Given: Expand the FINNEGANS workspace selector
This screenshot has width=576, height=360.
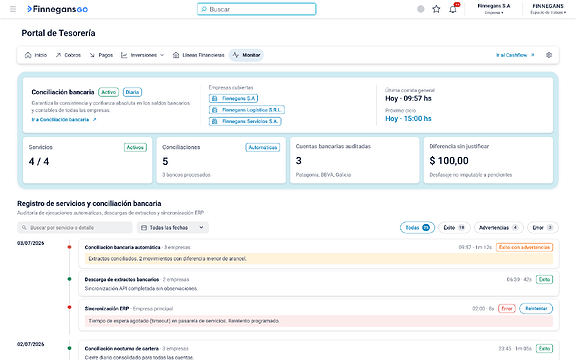Looking at the screenshot, I should point(548,9).
